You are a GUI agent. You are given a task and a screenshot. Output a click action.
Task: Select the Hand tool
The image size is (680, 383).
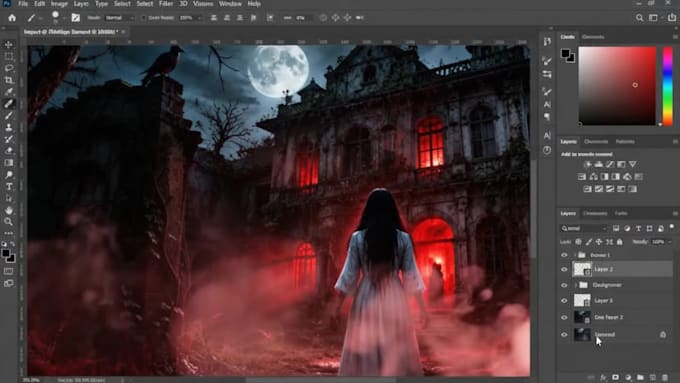(9, 210)
